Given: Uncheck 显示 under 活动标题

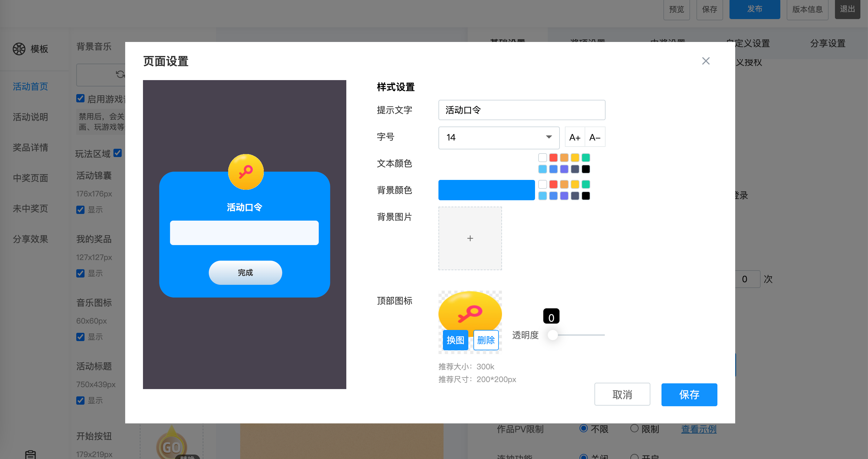Looking at the screenshot, I should click(80, 401).
